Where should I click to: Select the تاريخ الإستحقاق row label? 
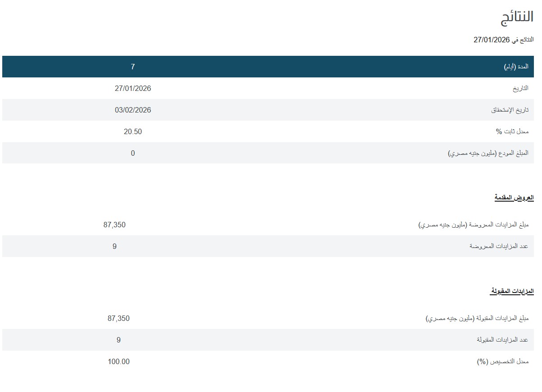510,110
